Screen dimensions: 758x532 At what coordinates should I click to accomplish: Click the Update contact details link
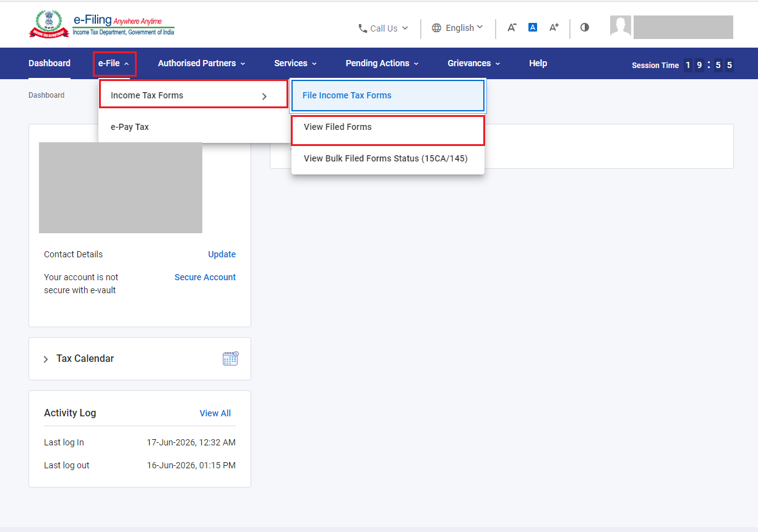coord(222,254)
